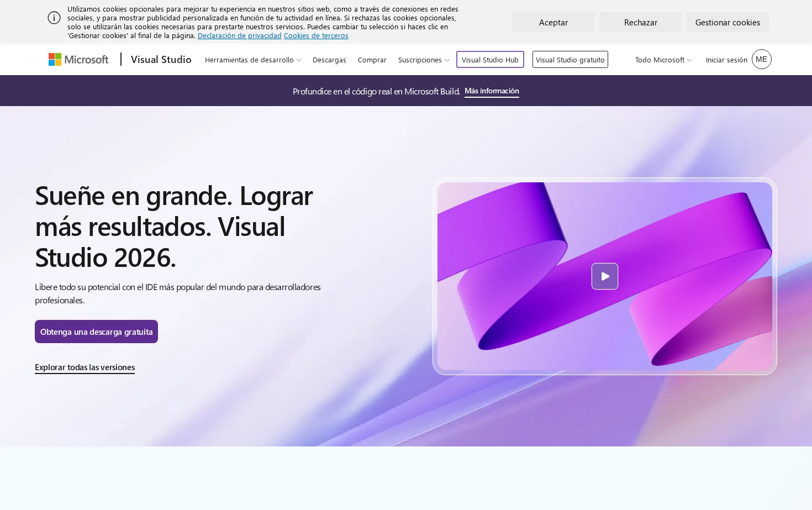This screenshot has width=812, height=510.
Task: Open the Comprar menu item
Action: pos(372,60)
